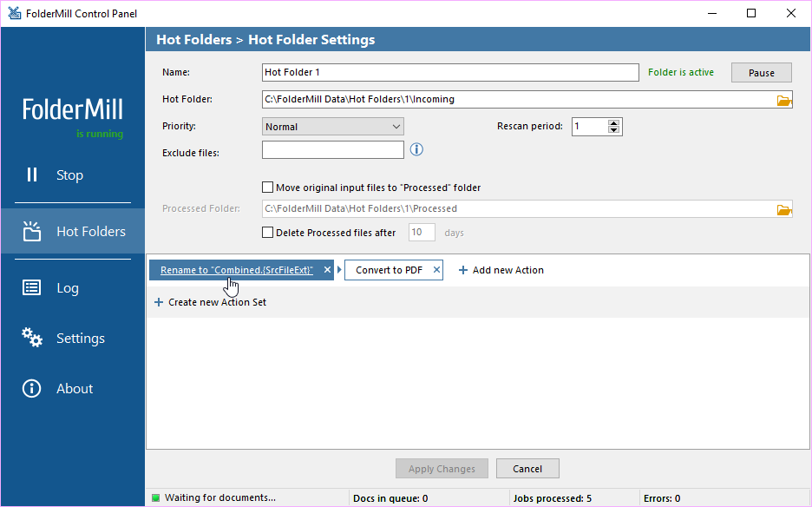812x507 pixels.
Task: Click 'Jobs processed: 5' status entry
Action: coord(552,498)
